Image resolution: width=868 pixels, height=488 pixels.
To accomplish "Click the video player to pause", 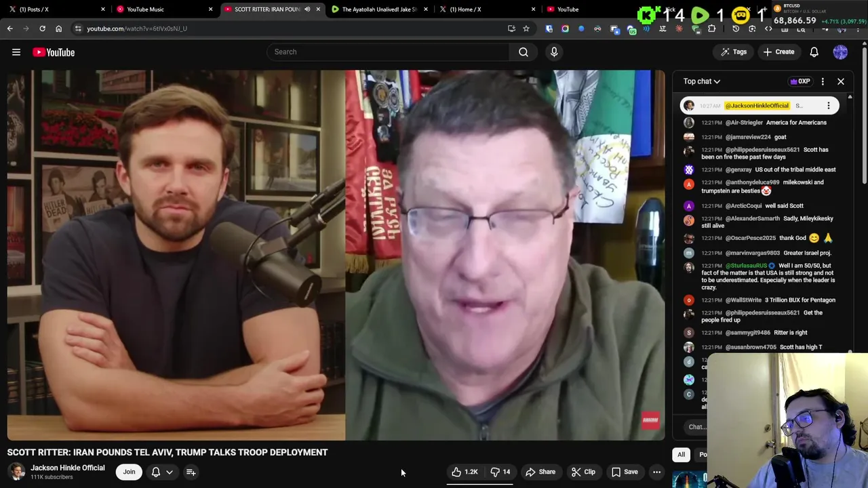I will click(x=336, y=255).
